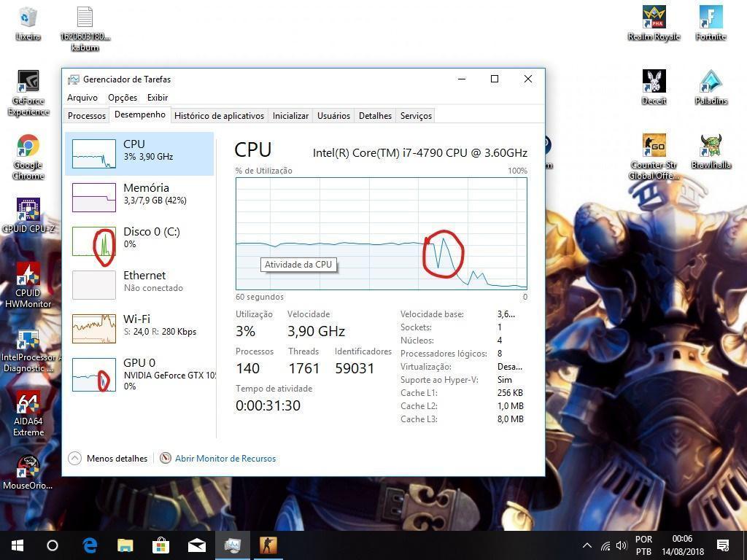Open the taskbar clock and date
This screenshot has height=560, width=747.
[x=682, y=545]
